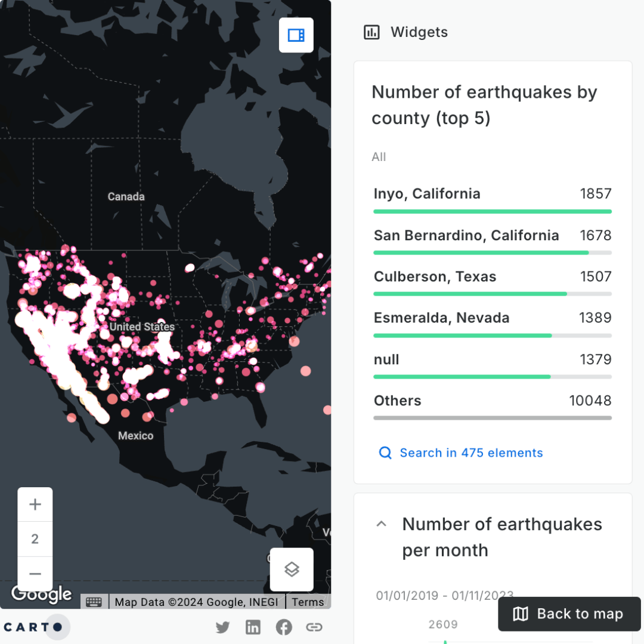Copy the map link icon

coord(314,627)
